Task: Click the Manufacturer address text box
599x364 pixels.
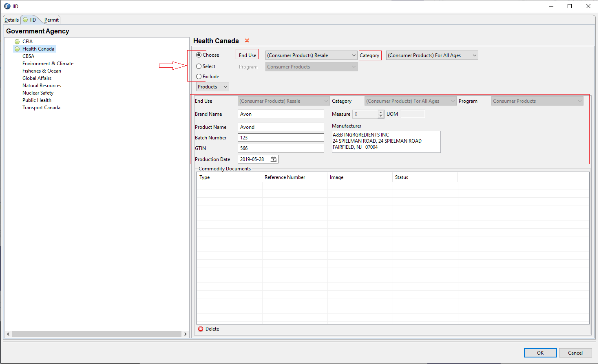Action: (x=386, y=142)
